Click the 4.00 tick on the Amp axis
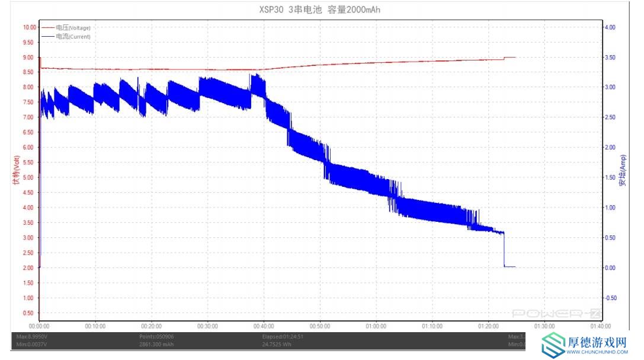The image size is (644, 360). click(610, 27)
